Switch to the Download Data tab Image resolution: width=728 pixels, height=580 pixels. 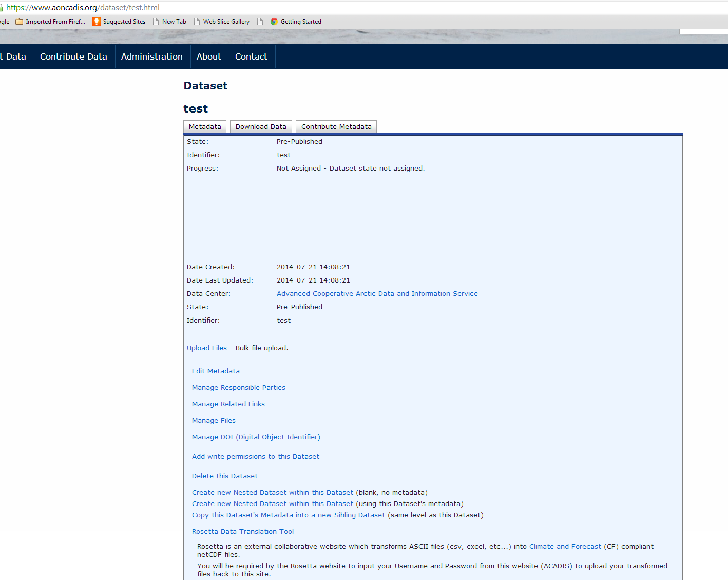[261, 127]
